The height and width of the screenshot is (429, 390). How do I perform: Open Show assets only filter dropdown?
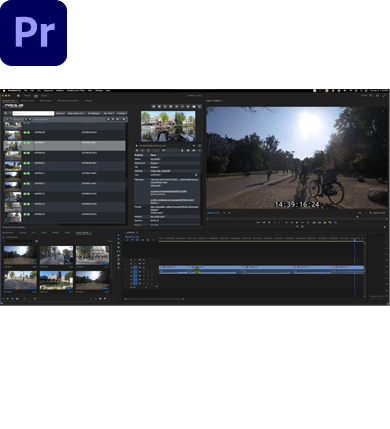[x=76, y=113]
